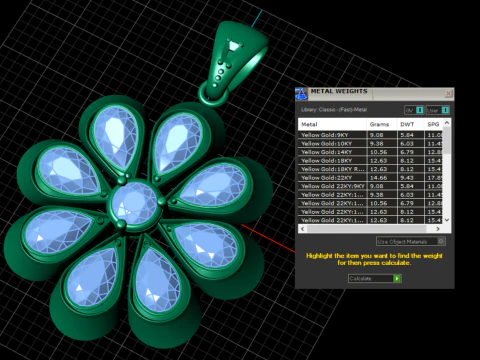This screenshot has width=480, height=360.
Task: Click the Library: Classic - (Fast)-Metal label
Action: point(334,110)
